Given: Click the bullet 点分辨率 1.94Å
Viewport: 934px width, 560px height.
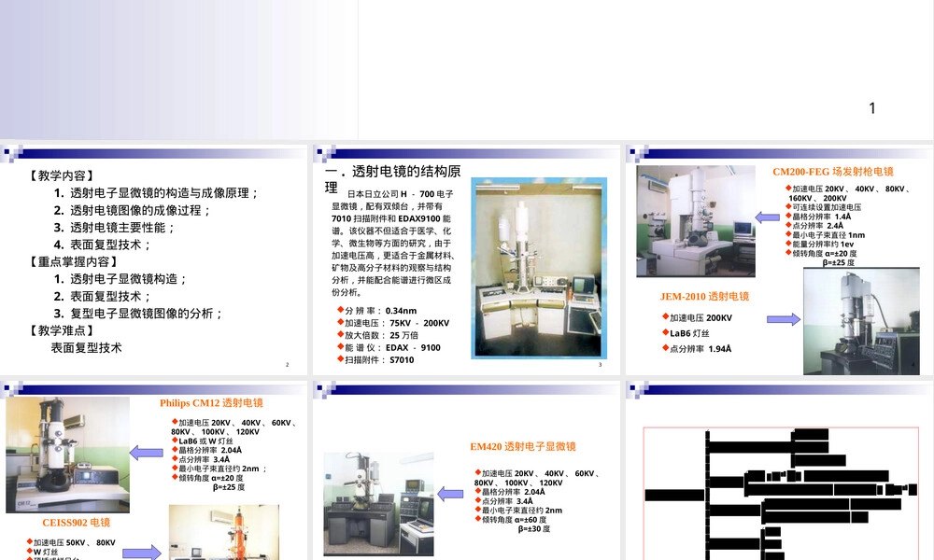Looking at the screenshot, I should coord(697,349).
